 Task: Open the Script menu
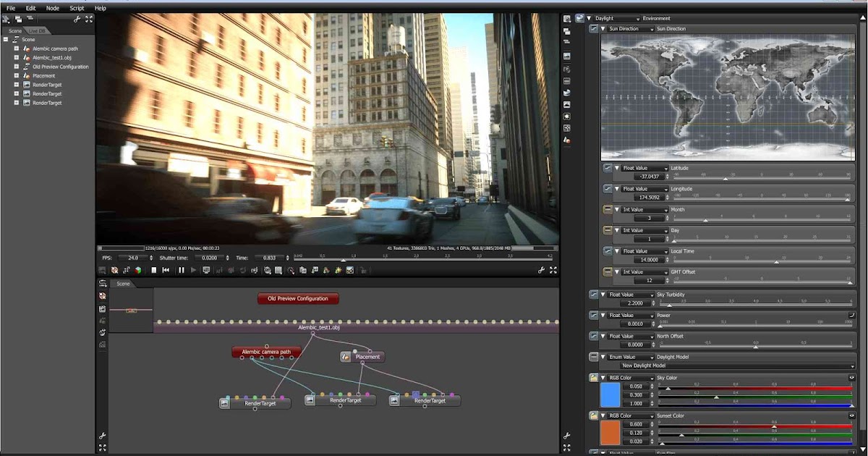pos(75,8)
